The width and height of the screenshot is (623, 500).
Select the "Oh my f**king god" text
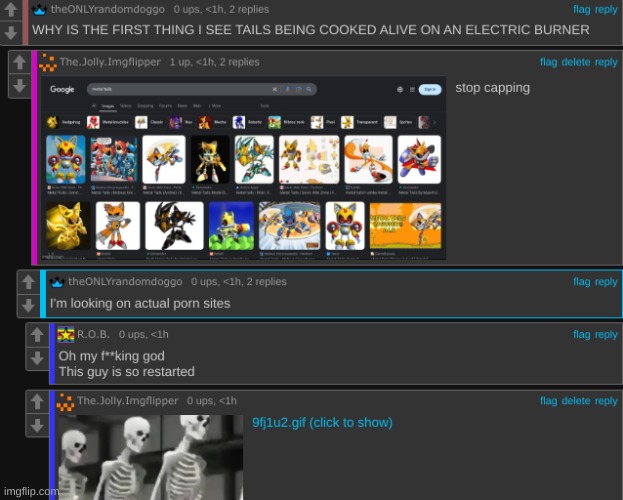click(x=111, y=356)
